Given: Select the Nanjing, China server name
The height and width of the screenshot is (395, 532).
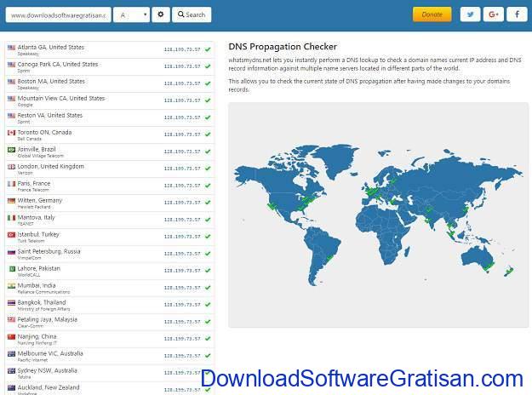Looking at the screenshot, I should [x=37, y=336].
